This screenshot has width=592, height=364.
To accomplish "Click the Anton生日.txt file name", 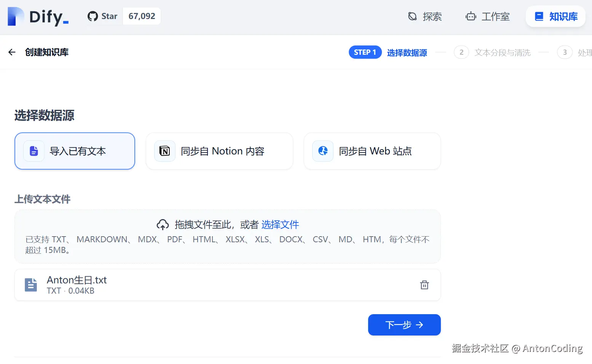I will click(x=77, y=280).
